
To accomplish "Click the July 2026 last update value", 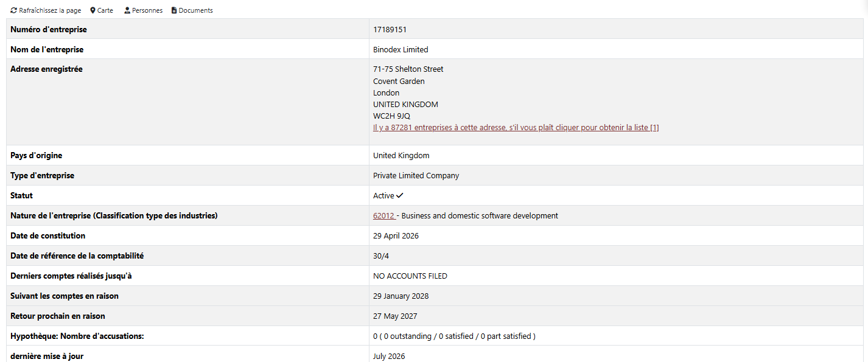I will click(389, 356).
